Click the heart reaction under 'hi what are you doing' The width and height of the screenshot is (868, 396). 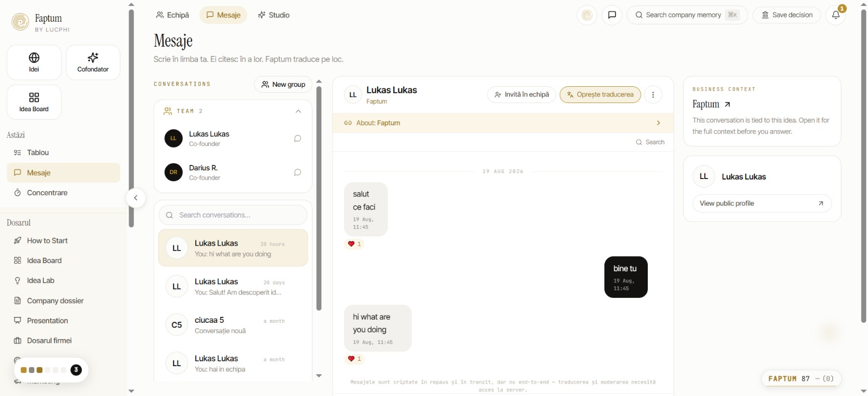(354, 359)
